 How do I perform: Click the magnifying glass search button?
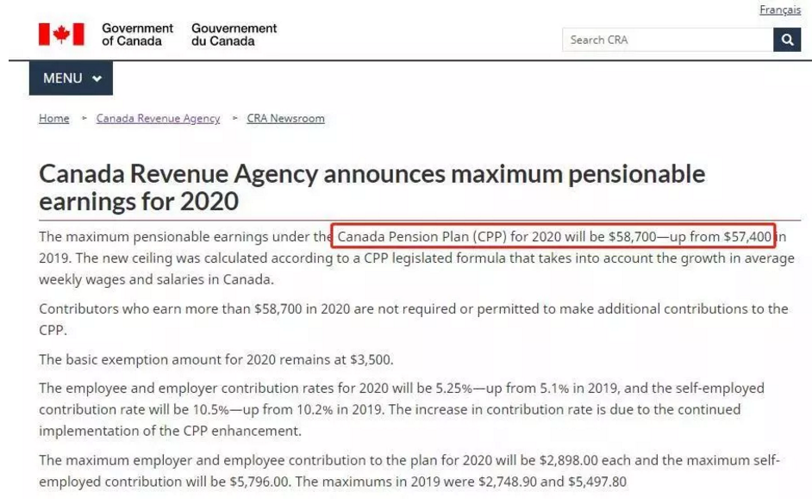click(x=787, y=40)
